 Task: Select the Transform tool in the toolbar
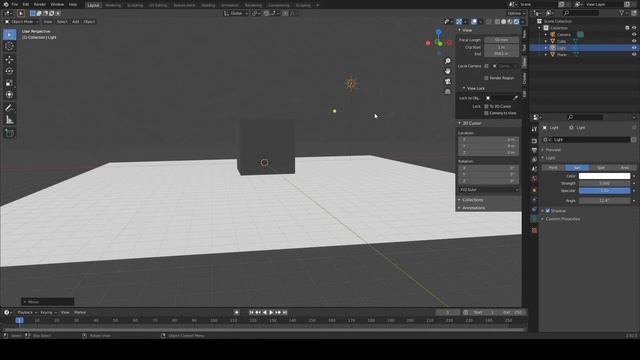tap(9, 95)
